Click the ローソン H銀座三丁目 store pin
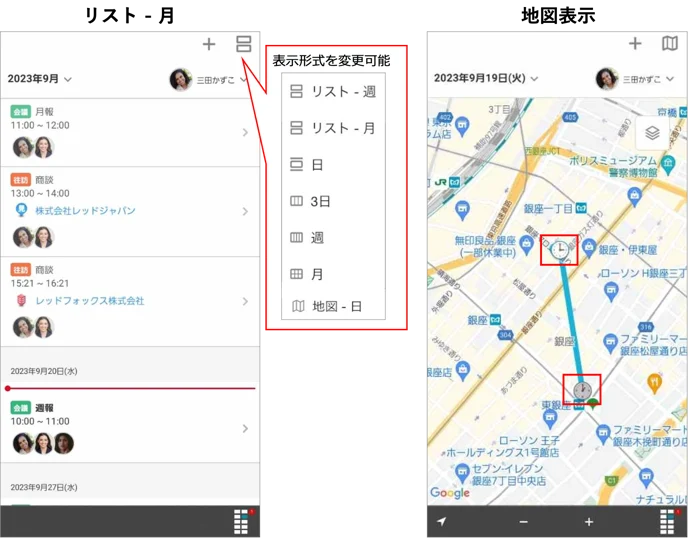 (611, 291)
